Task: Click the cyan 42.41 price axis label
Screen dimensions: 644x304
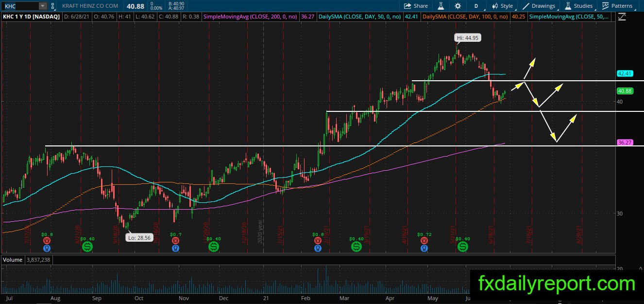Action: coord(625,73)
